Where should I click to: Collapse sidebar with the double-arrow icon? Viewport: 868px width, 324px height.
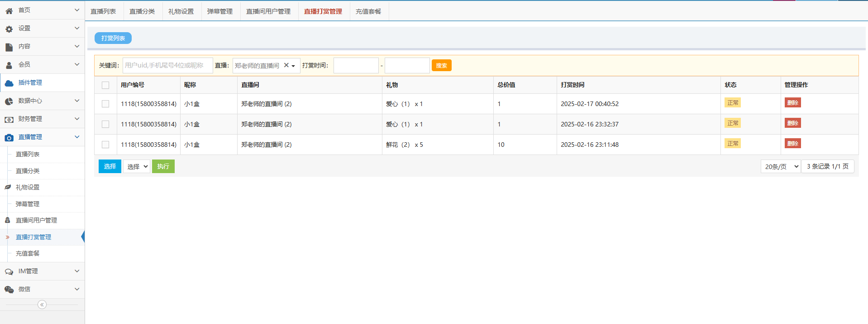pos(42,305)
